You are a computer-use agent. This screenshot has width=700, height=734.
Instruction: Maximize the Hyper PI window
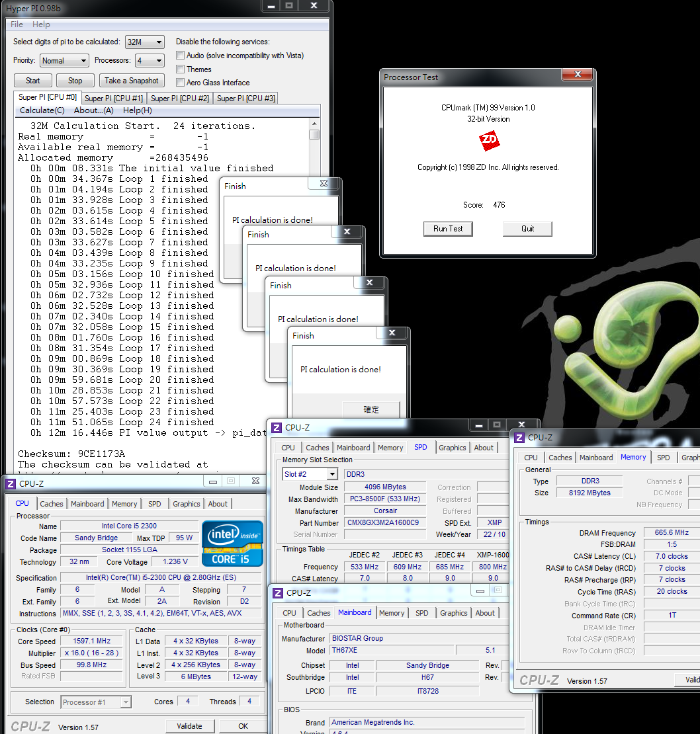click(x=289, y=5)
